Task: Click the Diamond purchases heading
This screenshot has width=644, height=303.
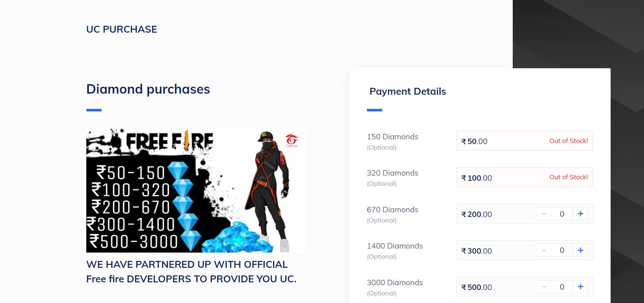Action: coord(148,89)
